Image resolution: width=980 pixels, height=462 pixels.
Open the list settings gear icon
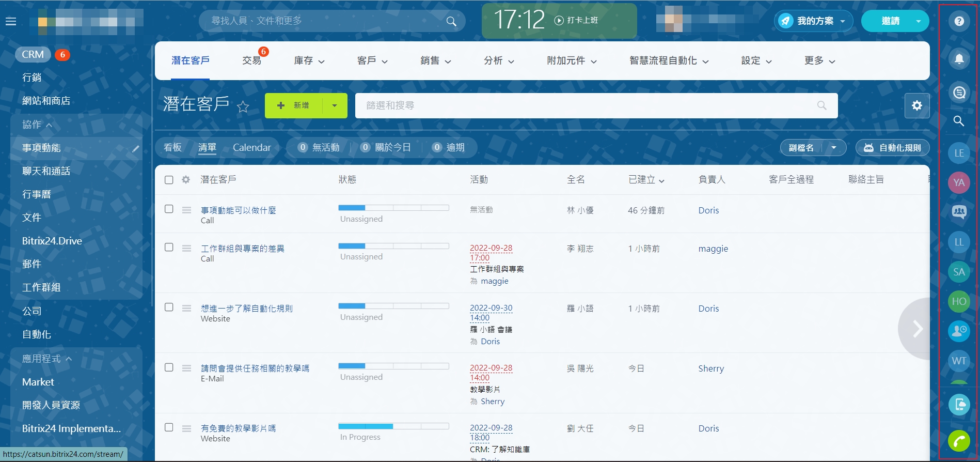917,105
